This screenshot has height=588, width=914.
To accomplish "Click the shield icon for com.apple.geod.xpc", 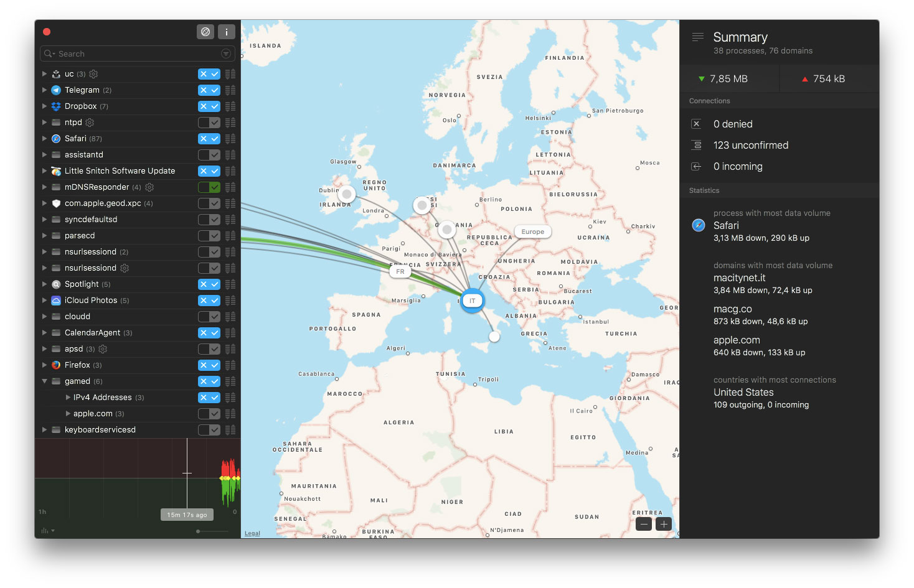I will pos(56,203).
